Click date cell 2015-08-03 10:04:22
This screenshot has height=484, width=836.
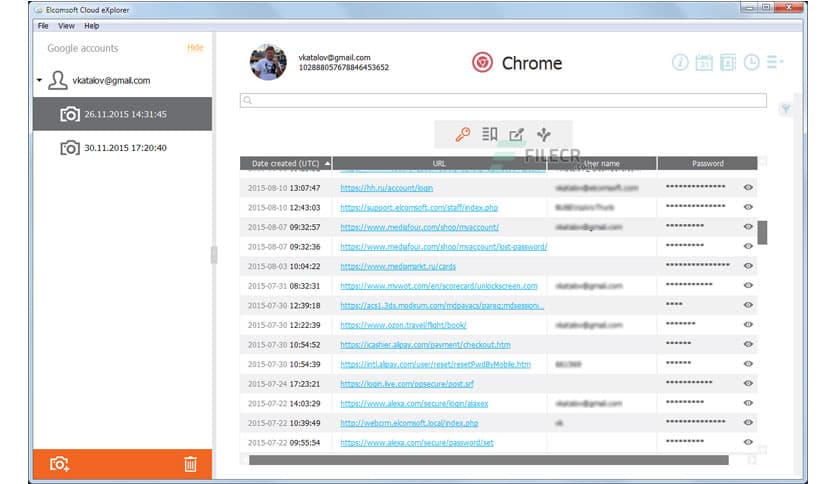(x=284, y=266)
